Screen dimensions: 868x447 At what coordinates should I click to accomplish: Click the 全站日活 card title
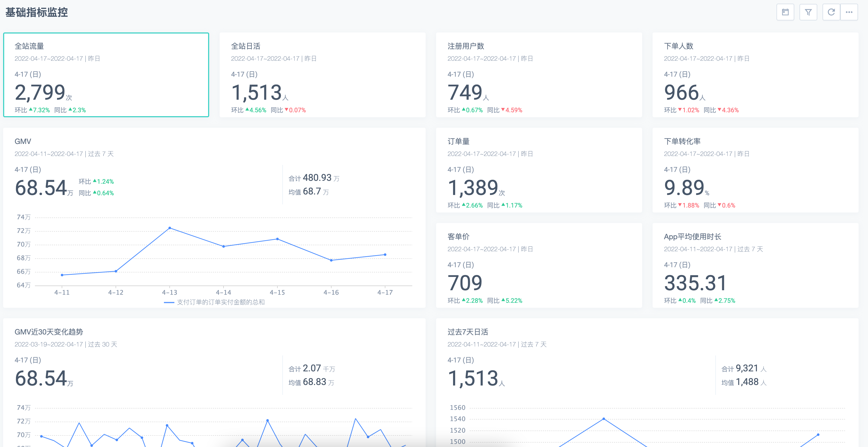click(246, 46)
